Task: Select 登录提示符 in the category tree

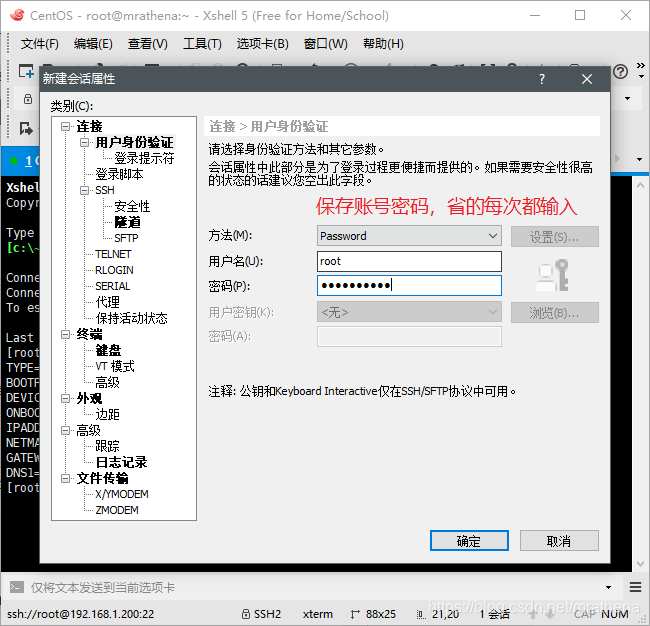Action: pos(144,158)
